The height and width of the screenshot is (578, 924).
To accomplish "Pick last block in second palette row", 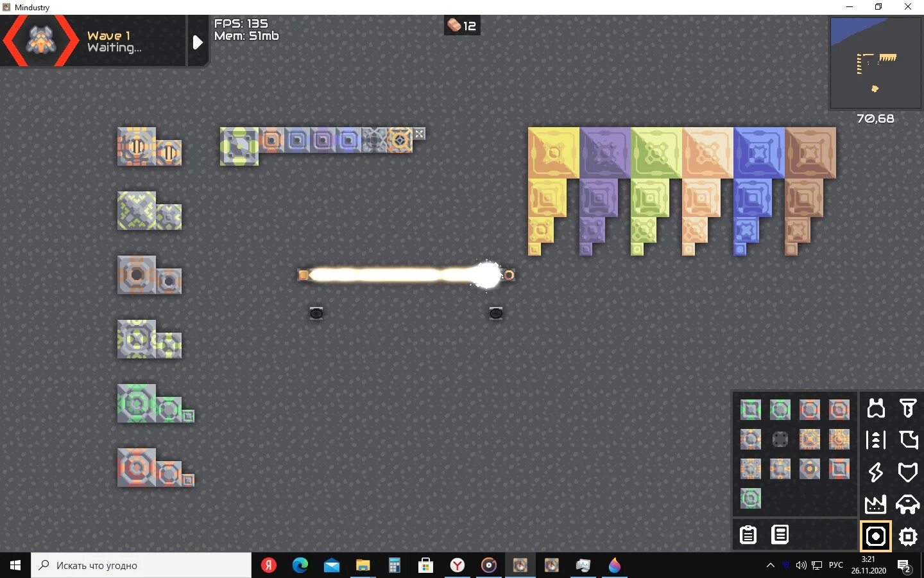I will (839, 439).
